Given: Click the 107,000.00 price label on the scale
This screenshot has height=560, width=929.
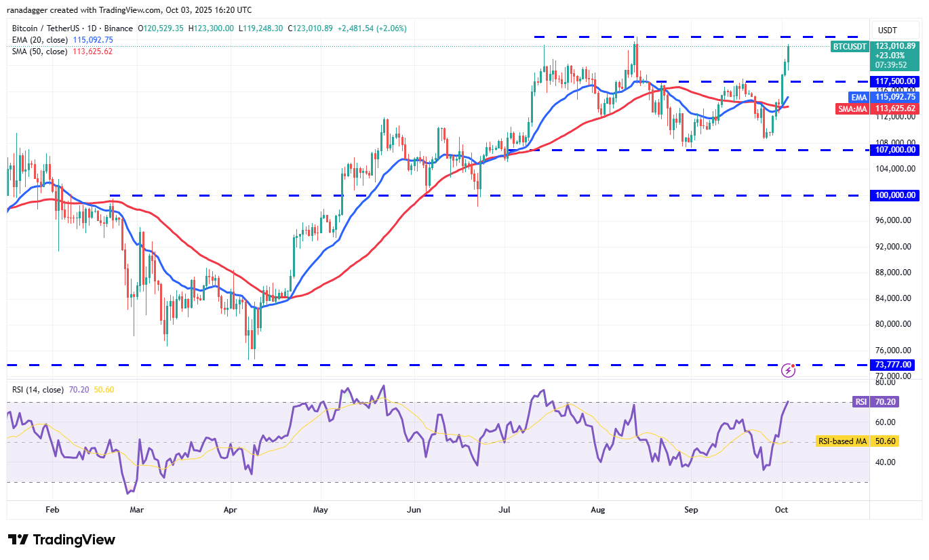Looking at the screenshot, I should tap(894, 151).
